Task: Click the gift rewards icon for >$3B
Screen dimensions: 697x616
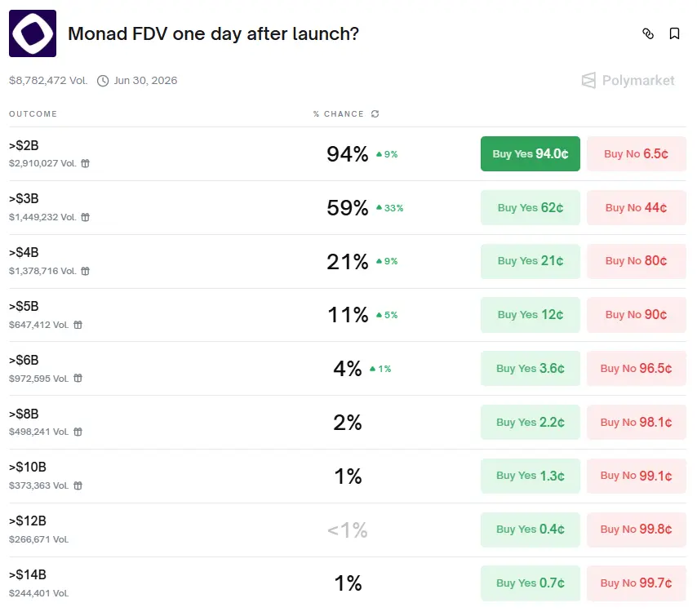Action: click(85, 217)
